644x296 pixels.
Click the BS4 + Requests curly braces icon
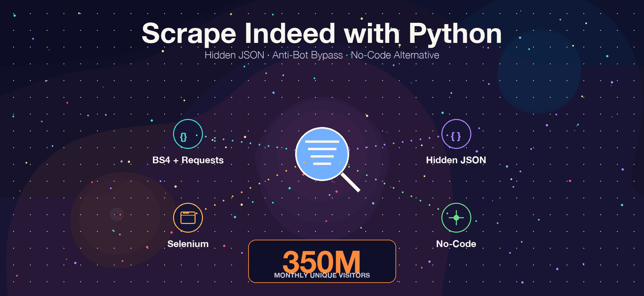click(x=188, y=134)
